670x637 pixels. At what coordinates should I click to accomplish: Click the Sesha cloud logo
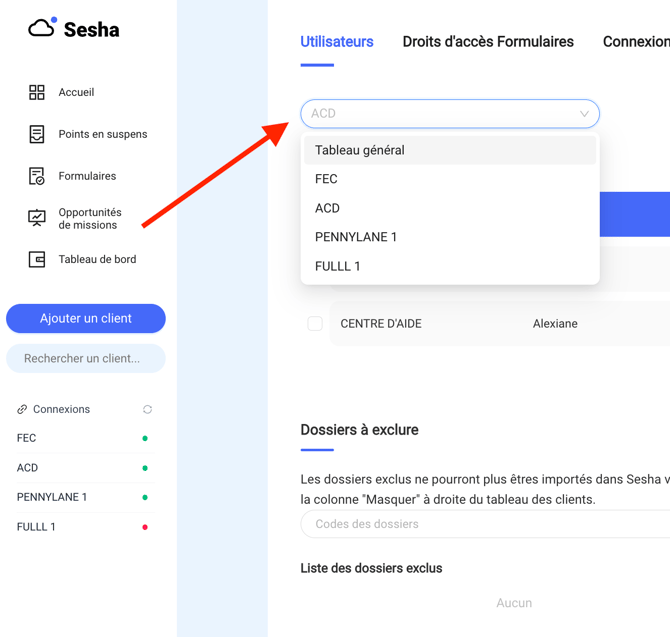pos(42,28)
